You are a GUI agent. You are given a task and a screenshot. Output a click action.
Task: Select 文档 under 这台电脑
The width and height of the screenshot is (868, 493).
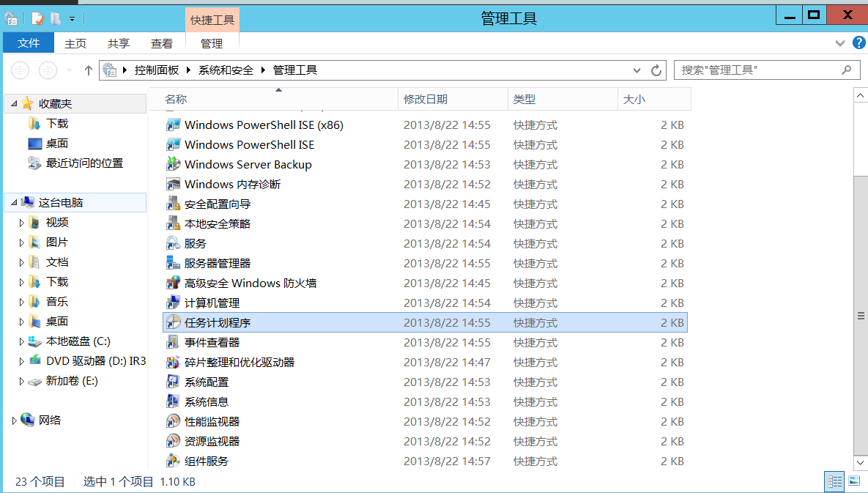(x=57, y=262)
